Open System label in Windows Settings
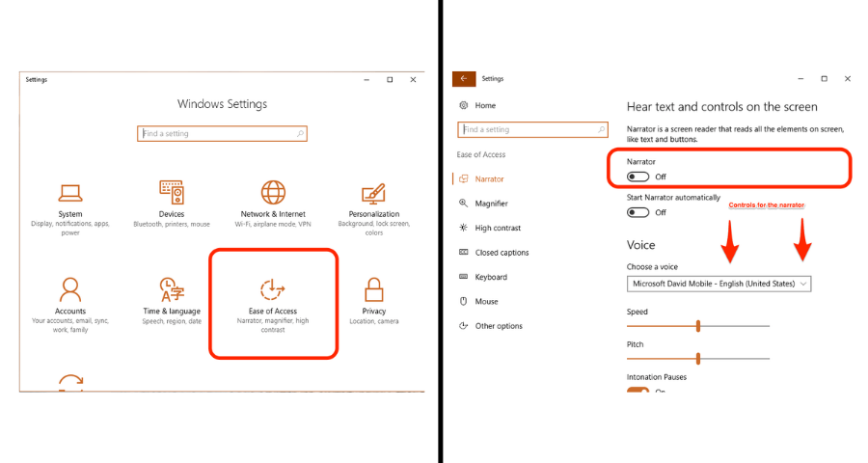 tap(70, 214)
